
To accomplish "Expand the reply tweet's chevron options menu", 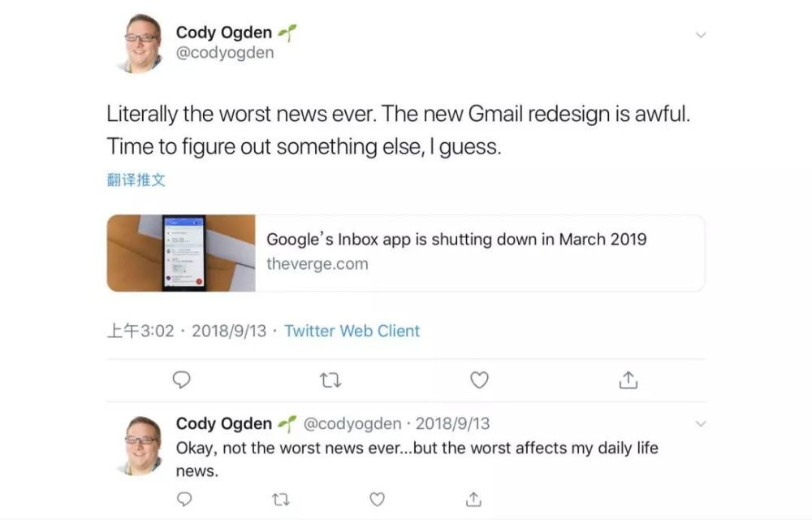I will coord(701,424).
